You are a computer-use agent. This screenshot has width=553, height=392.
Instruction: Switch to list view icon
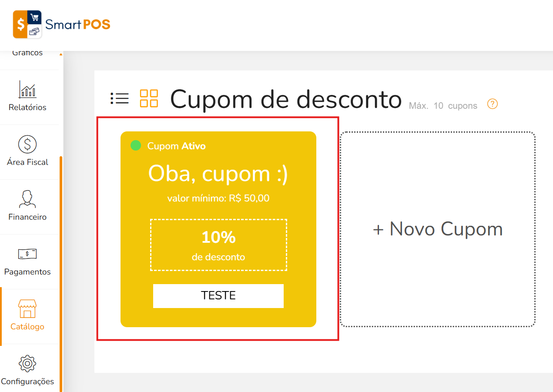[x=120, y=98]
